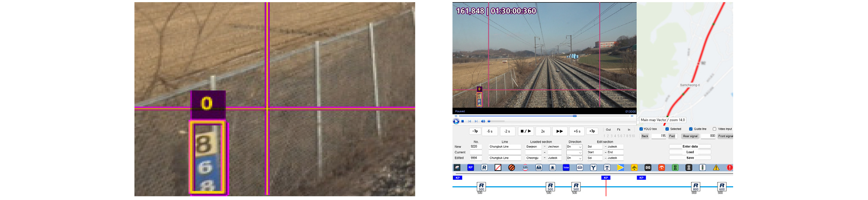Open the Current row Direction dropdown
868x200 pixels.
pos(574,152)
